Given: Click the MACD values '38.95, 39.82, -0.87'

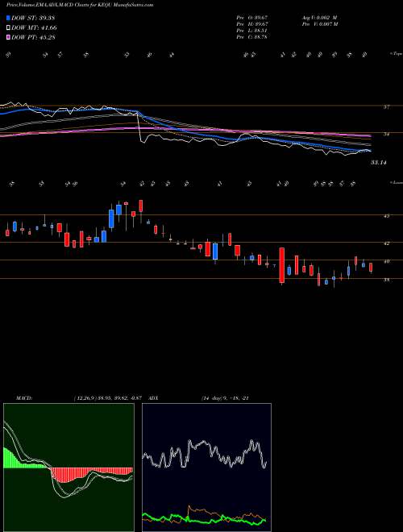Looking at the screenshot, I should (x=120, y=398).
